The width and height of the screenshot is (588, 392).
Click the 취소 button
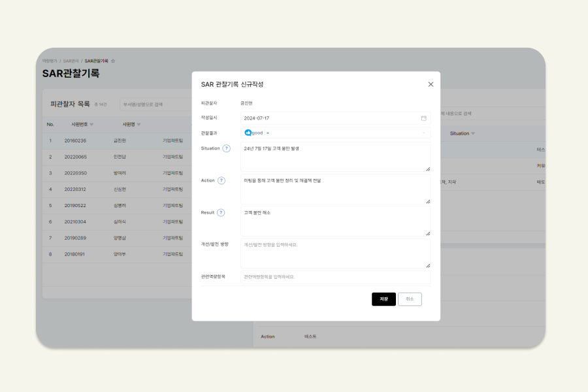click(410, 299)
